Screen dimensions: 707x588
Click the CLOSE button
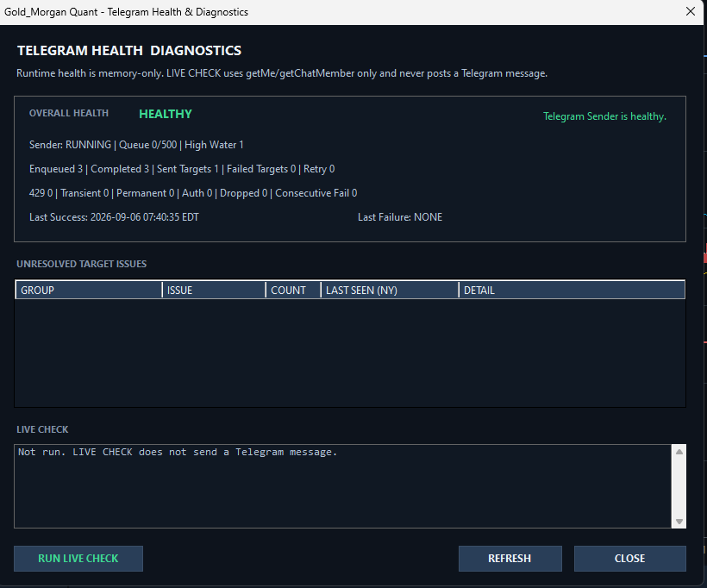[x=630, y=558]
